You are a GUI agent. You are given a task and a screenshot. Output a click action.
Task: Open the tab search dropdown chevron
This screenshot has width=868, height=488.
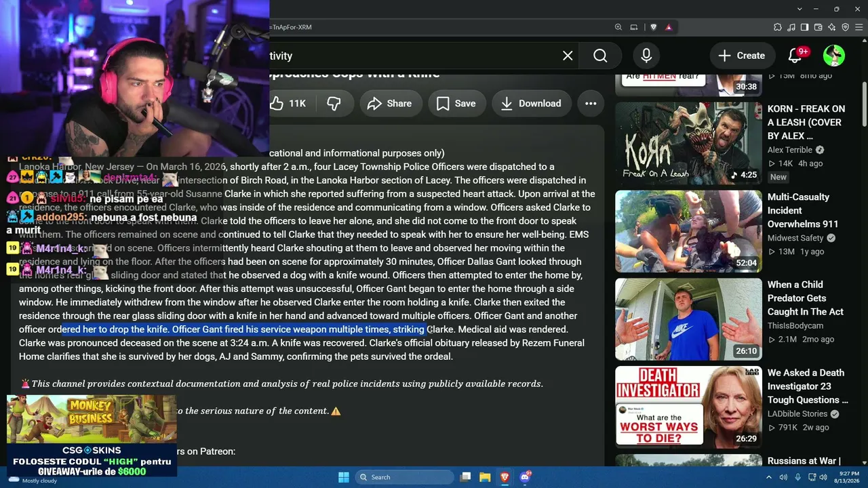pyautogui.click(x=800, y=9)
